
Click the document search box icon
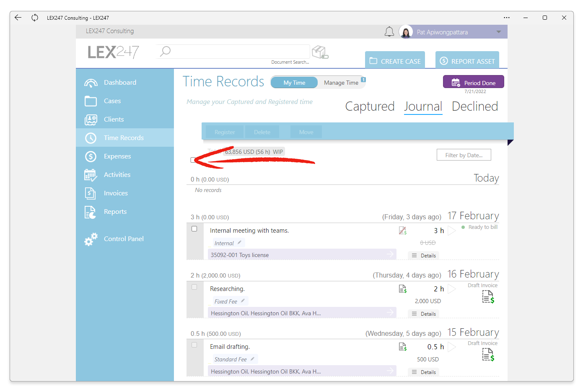coord(320,52)
